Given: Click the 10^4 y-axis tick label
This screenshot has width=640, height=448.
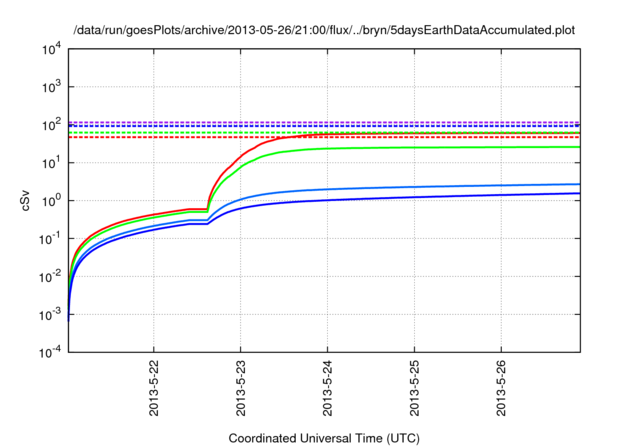Looking at the screenshot, I should click(51, 49).
